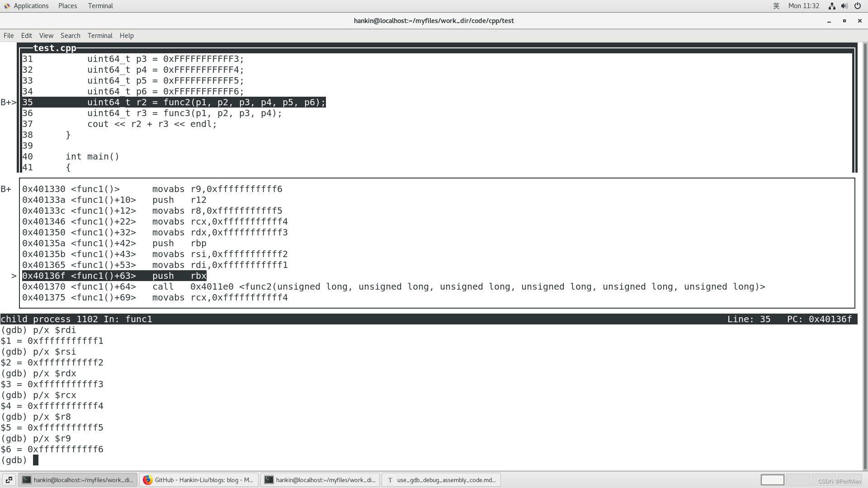Click the terminal vertical scrollbar
Image resolution: width=868 pixels, height=488 pixels.
(865, 253)
